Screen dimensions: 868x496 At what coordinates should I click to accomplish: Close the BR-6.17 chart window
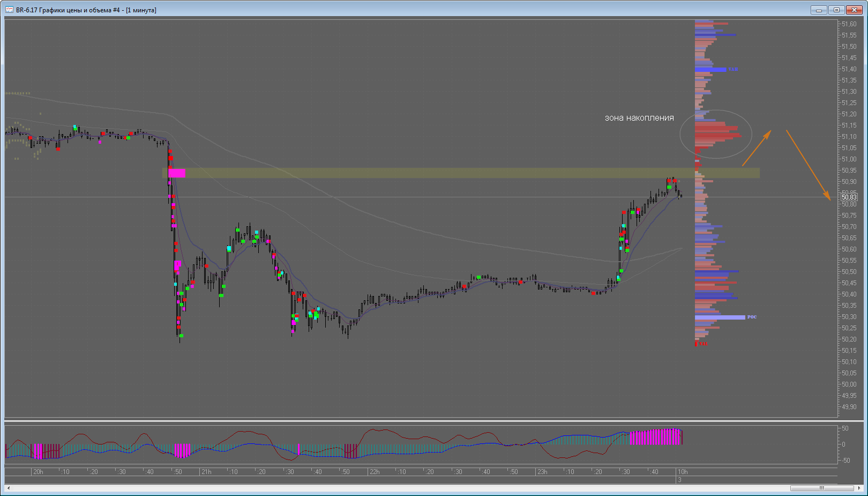[854, 10]
